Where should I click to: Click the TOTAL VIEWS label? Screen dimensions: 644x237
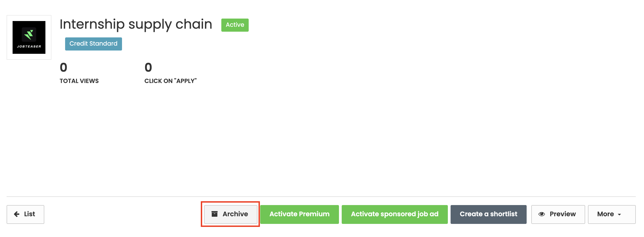79,81
